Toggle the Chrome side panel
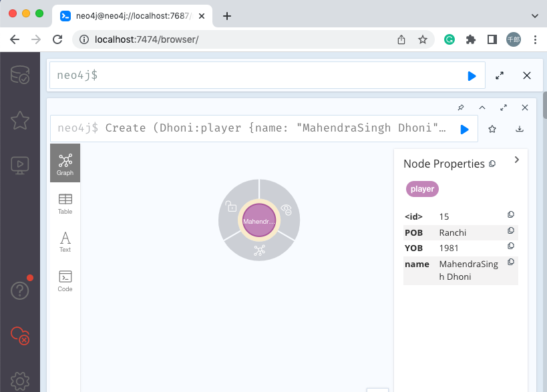Viewport: 547px width, 392px height. pyautogui.click(x=492, y=39)
